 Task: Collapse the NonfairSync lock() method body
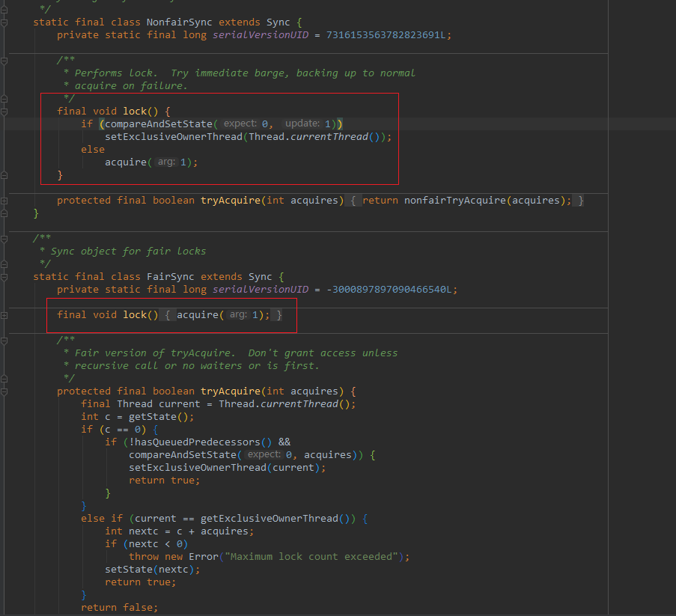pyautogui.click(x=4, y=112)
